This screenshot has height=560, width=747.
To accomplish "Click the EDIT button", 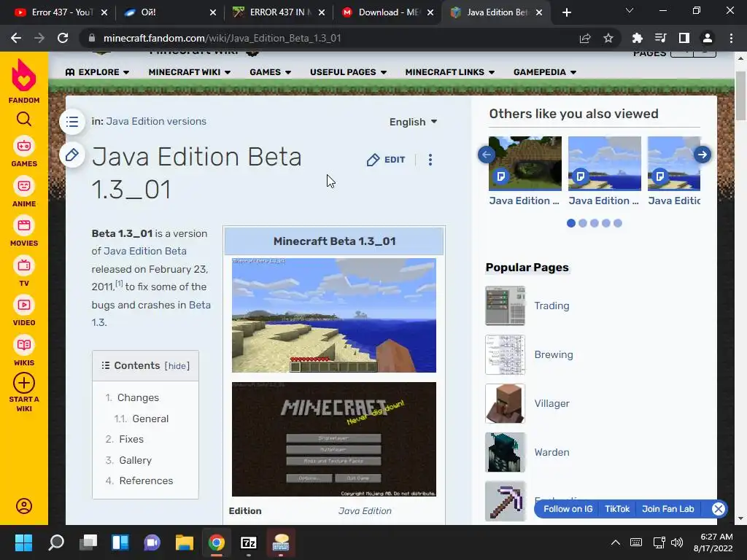I will tap(387, 160).
